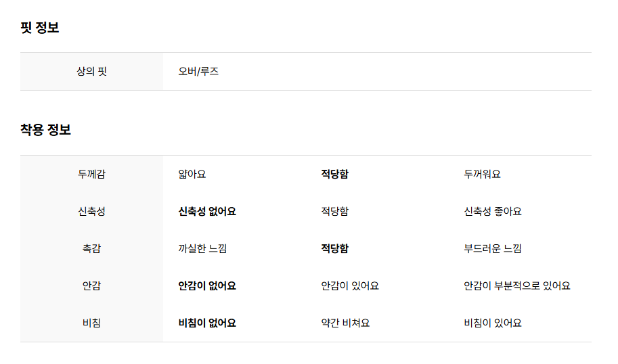Select the bold 신축성 없어요 option

point(207,212)
